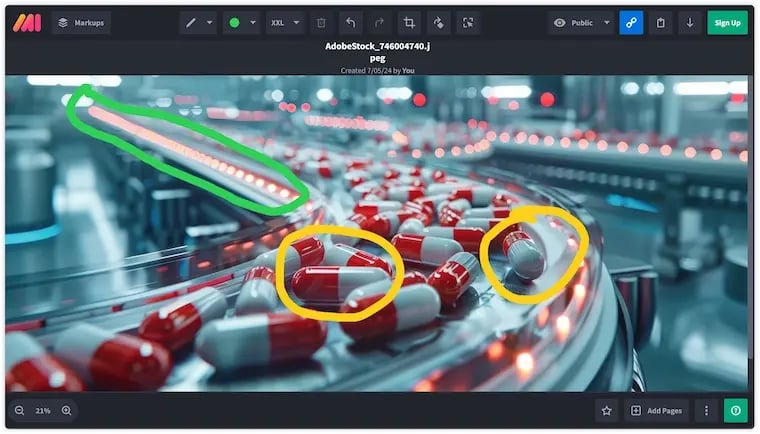760x434 pixels.
Task: Copy markup to clipboard
Action: pyautogui.click(x=661, y=22)
